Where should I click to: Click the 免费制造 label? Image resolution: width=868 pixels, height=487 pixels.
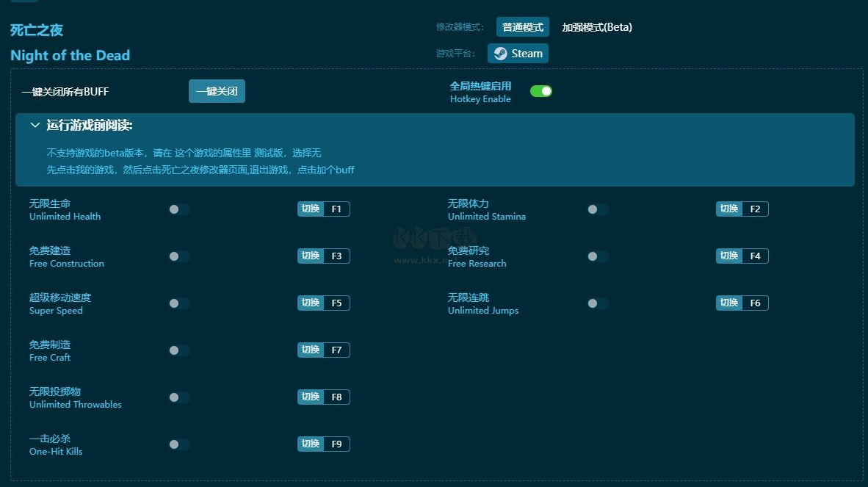coord(50,344)
